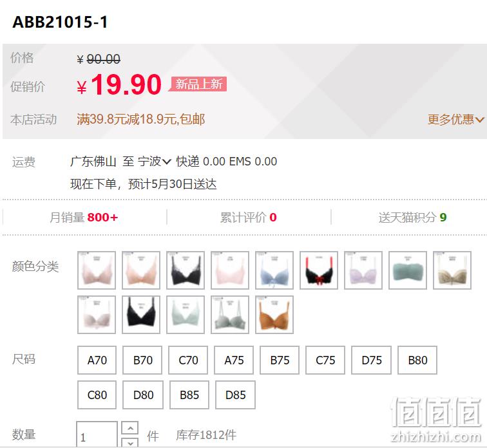
Task: Click the 送天猫积分 points link
Action: point(412,217)
